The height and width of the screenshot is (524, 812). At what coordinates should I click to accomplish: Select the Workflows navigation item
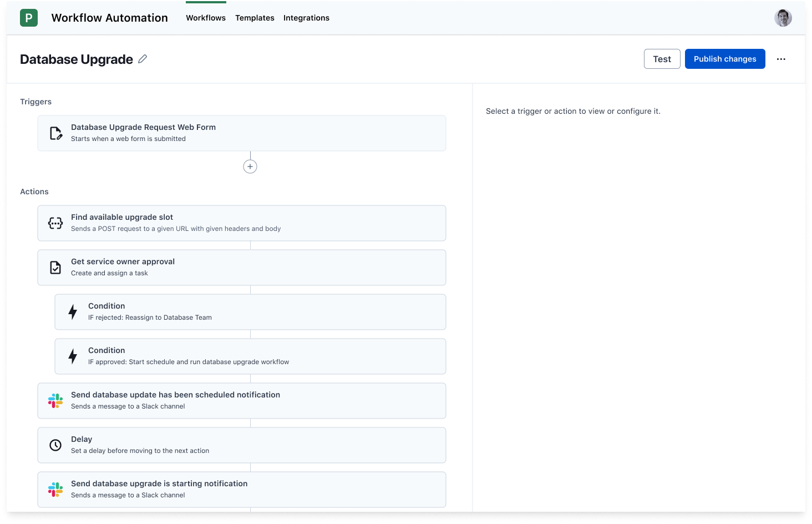click(x=206, y=18)
